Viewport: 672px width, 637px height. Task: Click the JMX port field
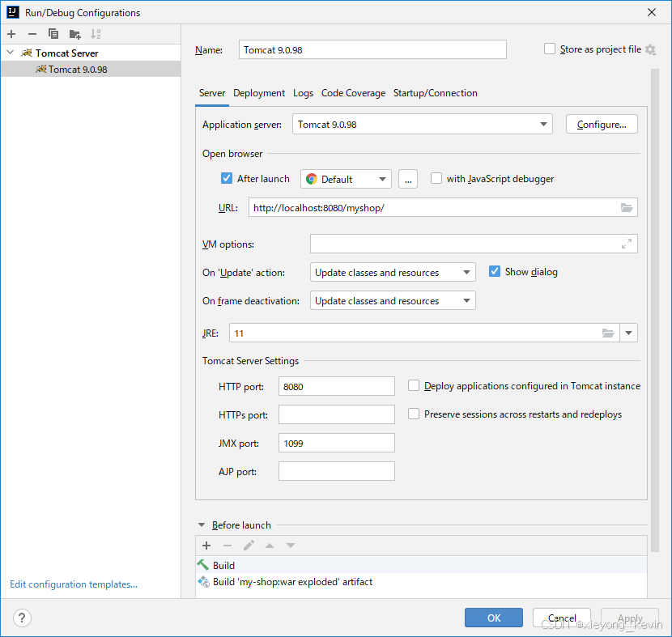(x=337, y=443)
